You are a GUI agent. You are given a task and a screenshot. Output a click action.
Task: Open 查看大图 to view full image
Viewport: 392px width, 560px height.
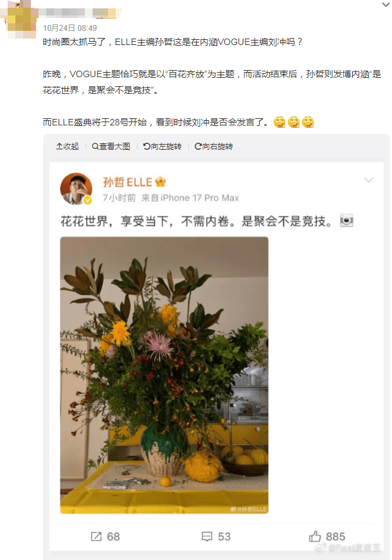point(111,146)
